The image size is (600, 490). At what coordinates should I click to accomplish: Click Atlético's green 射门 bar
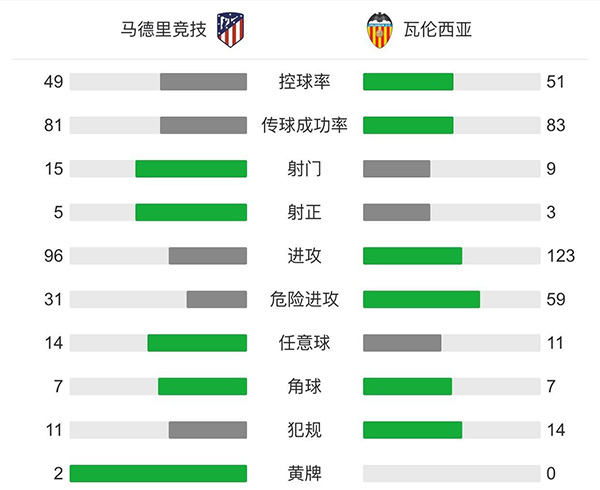click(191, 169)
